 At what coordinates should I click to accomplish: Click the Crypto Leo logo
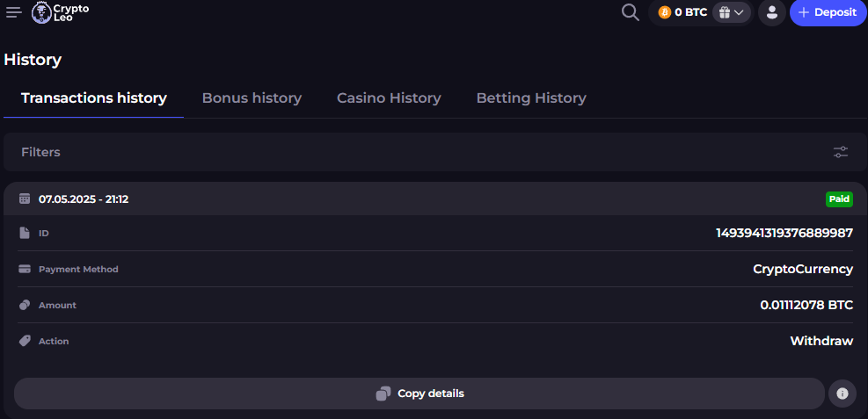(60, 12)
